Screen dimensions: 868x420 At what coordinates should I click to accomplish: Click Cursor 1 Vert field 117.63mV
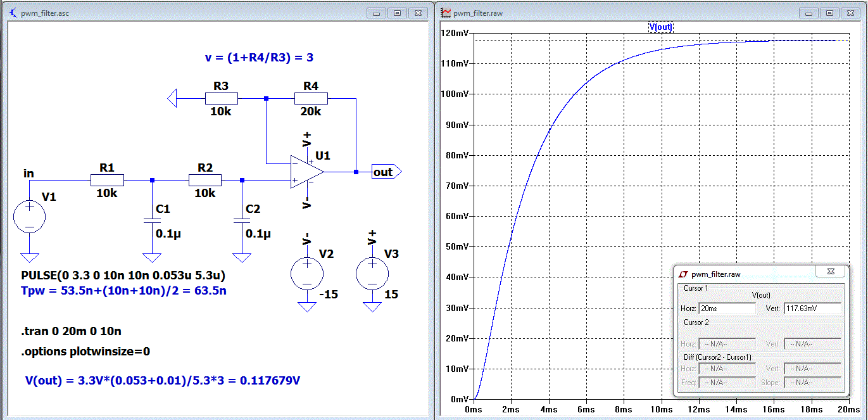(813, 309)
